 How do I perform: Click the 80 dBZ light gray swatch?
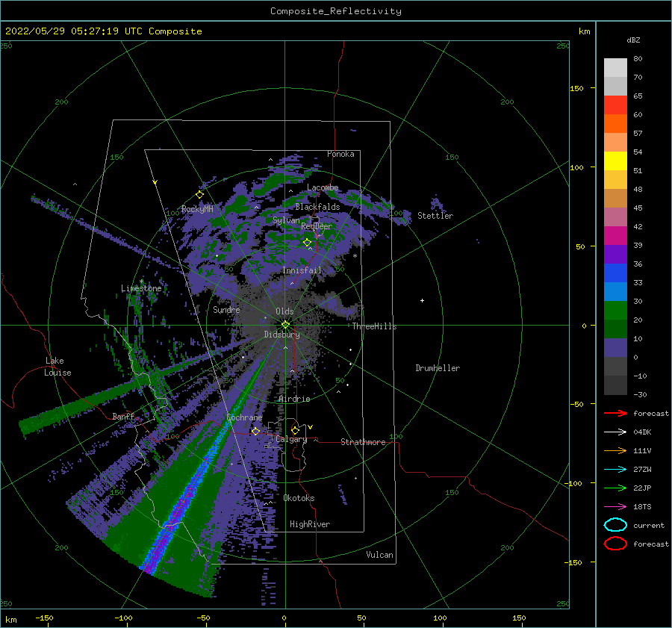pos(615,67)
